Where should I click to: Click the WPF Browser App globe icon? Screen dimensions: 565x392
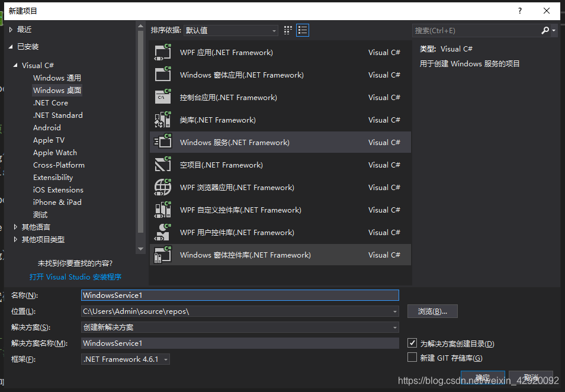163,187
